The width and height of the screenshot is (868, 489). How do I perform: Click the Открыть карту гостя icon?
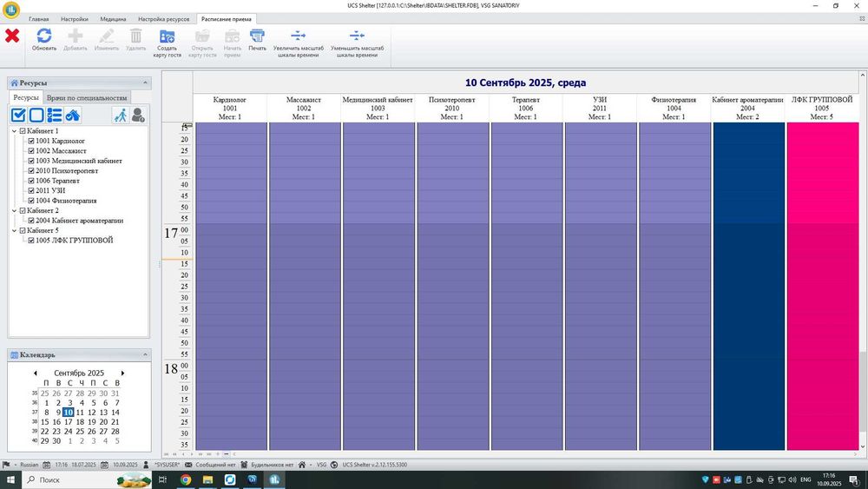pos(202,36)
